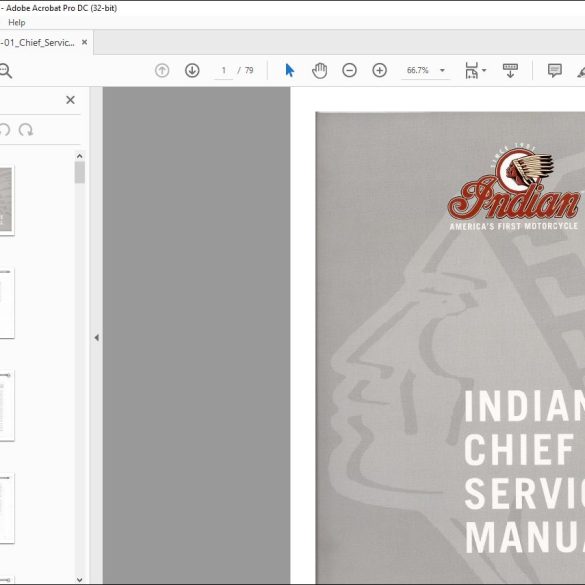Click the Fit page view icon
Screen dimensions: 585x585
pos(472,71)
